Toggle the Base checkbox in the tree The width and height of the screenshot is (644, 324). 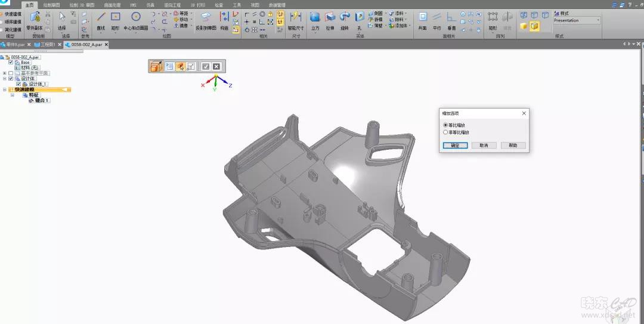pos(11,62)
